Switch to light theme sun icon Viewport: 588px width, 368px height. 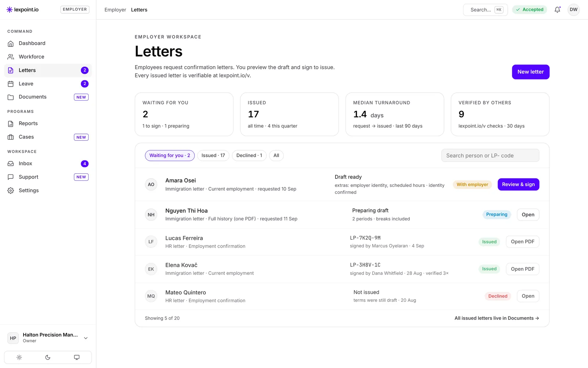19,357
